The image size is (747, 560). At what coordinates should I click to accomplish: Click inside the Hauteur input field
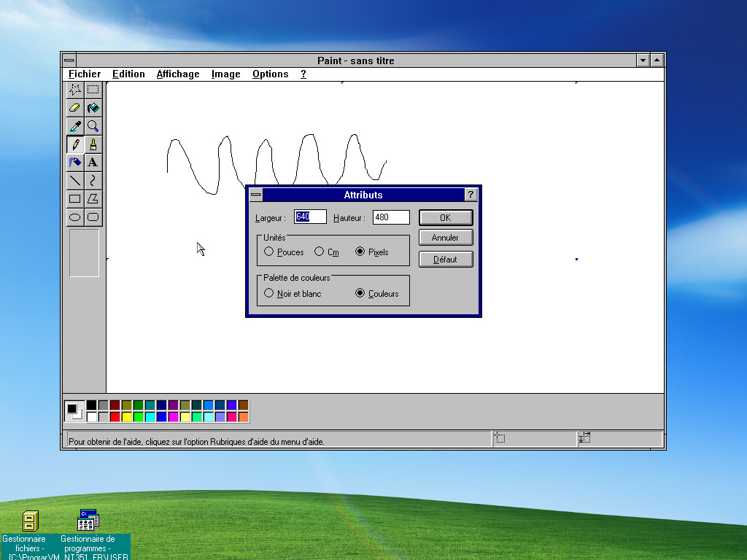(x=390, y=217)
